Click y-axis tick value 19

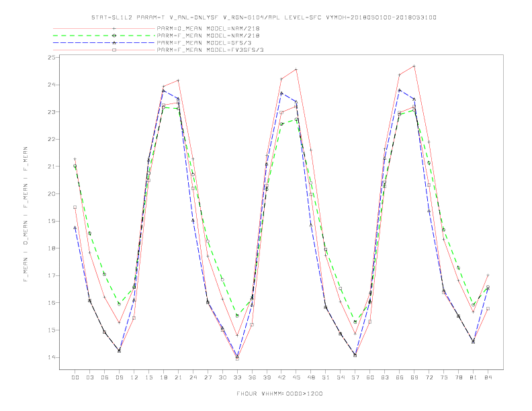51,221
